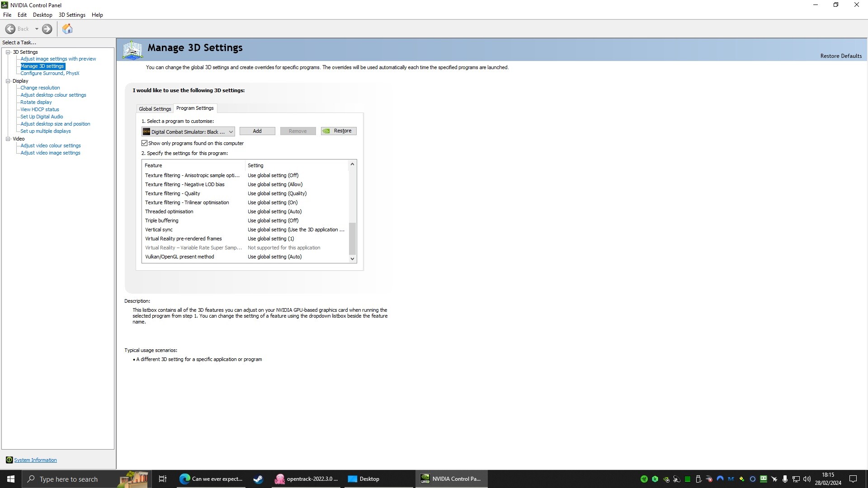
Task: Click the NordVPN tray icon
Action: tap(720, 479)
